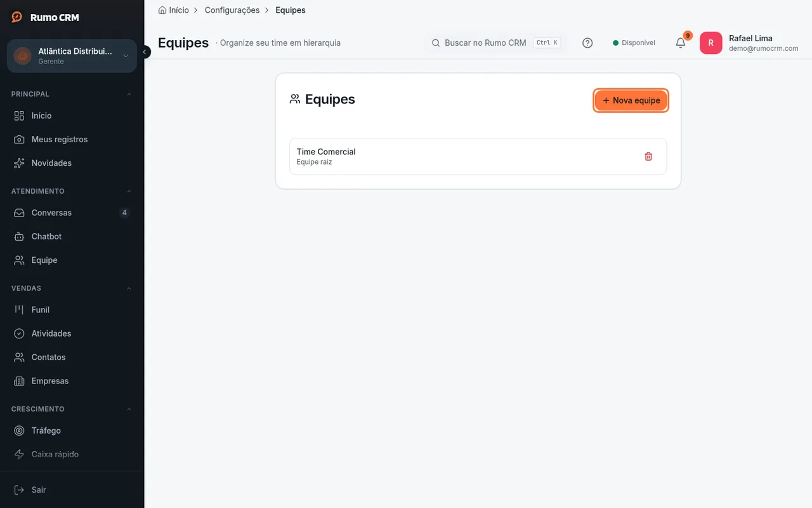Click the Atlântica Distribui... company avatar
Image resolution: width=812 pixels, height=508 pixels.
(23, 56)
